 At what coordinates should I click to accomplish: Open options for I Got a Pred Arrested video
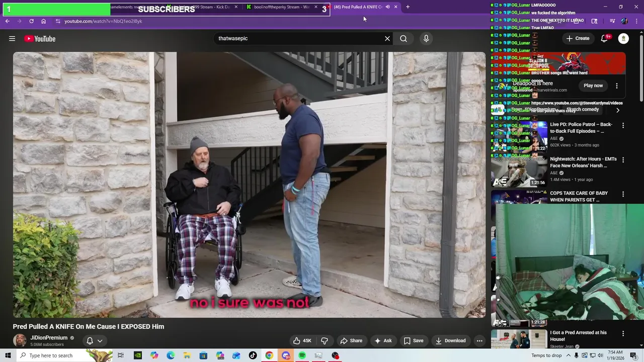point(623,333)
